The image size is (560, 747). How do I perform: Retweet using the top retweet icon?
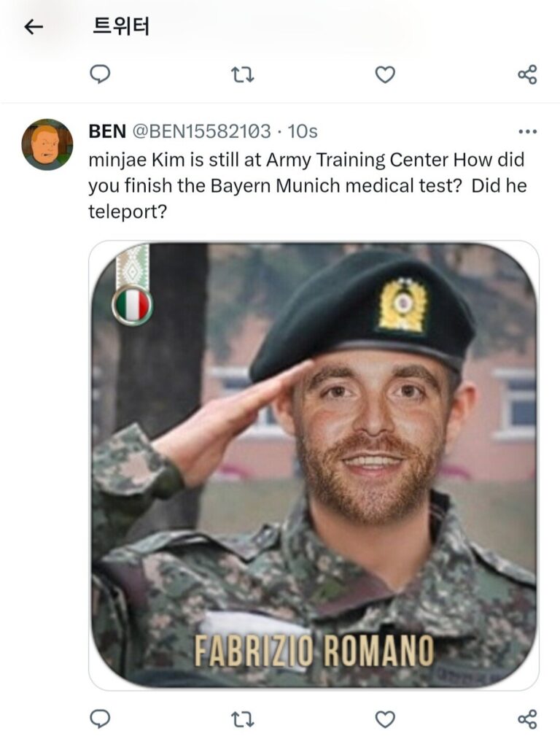point(242,75)
